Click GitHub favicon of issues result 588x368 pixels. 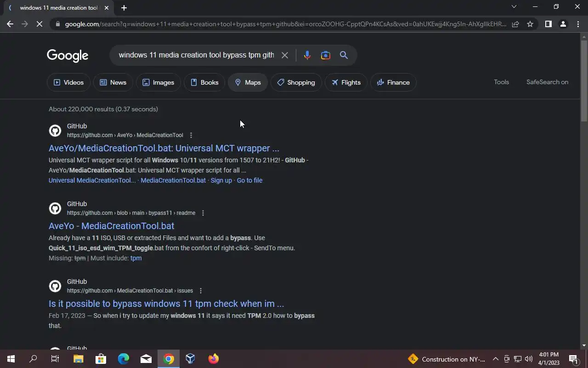coord(55,286)
